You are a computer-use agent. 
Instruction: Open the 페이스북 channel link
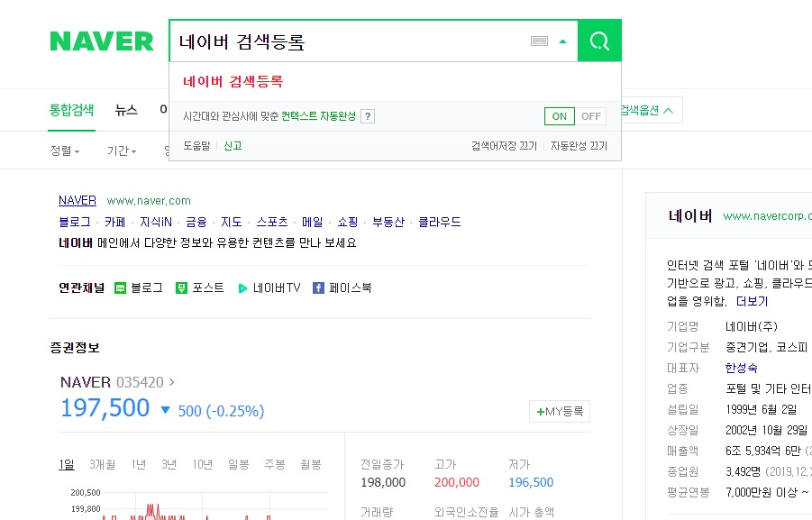coord(350,287)
